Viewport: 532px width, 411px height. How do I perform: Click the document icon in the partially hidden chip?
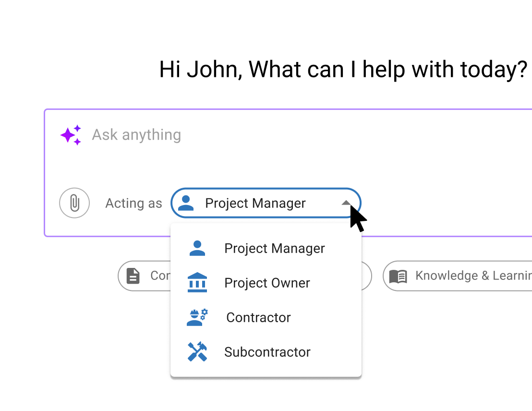133,276
